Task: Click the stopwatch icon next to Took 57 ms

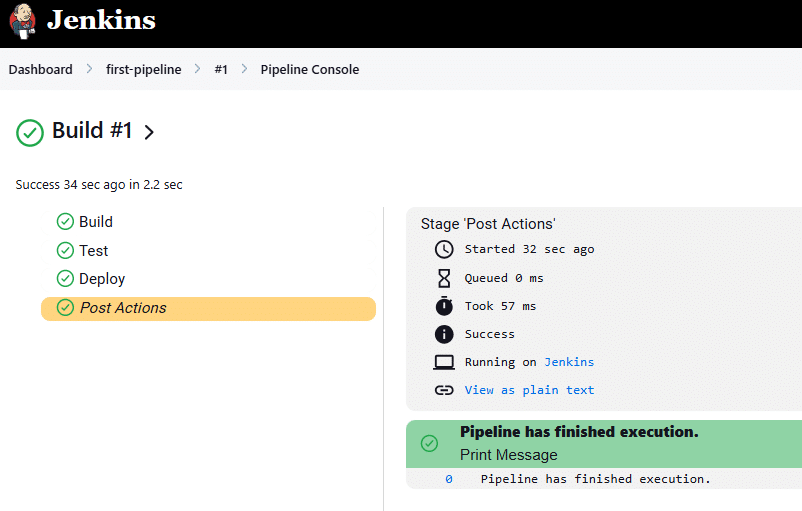Action: point(444,306)
